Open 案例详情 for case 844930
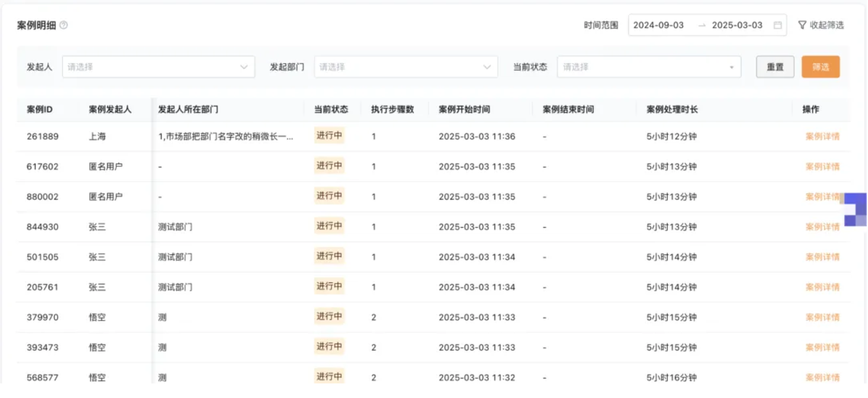This screenshot has width=868, height=398. pyautogui.click(x=823, y=227)
